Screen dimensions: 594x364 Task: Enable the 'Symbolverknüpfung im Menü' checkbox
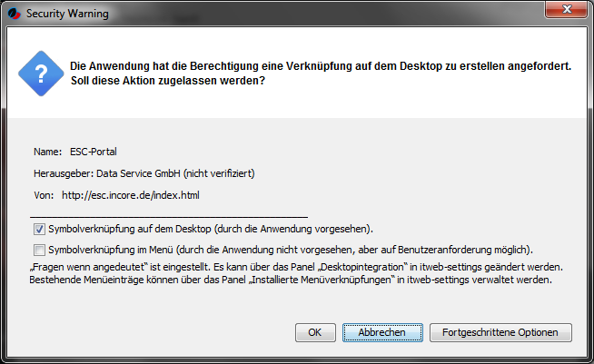coord(39,250)
